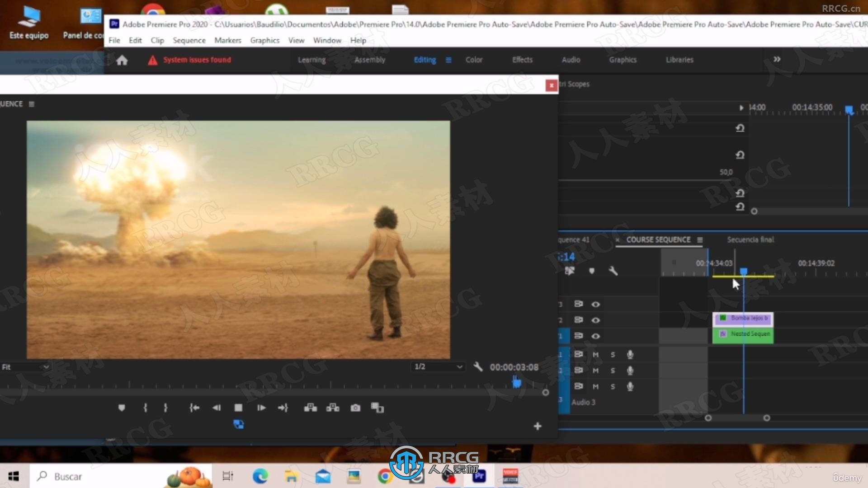
Task: Click the Lift button
Action: point(311,408)
